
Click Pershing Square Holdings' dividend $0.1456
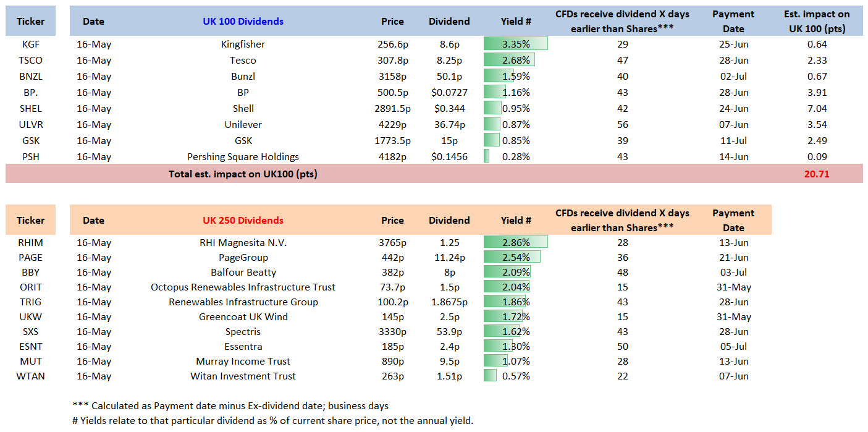449,157
